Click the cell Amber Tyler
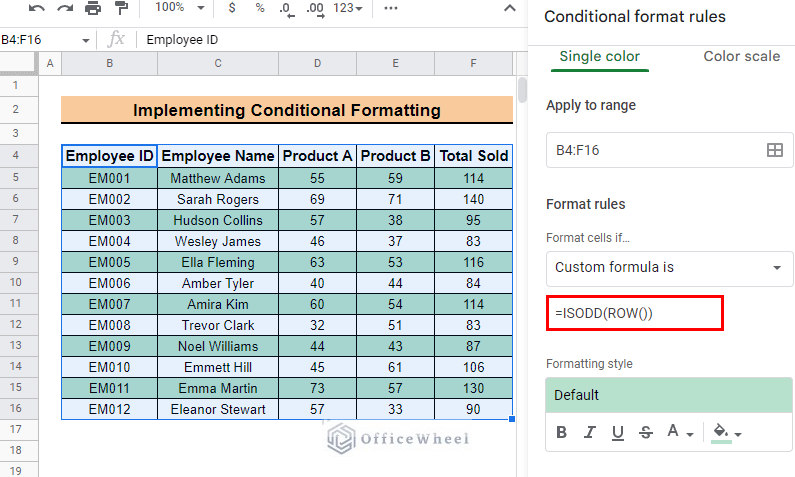 point(218,283)
